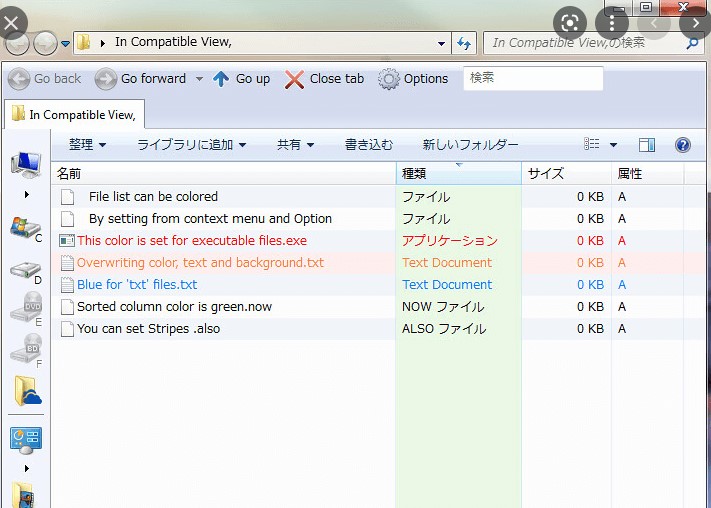Click the refresh arrows beside address bar

(464, 43)
